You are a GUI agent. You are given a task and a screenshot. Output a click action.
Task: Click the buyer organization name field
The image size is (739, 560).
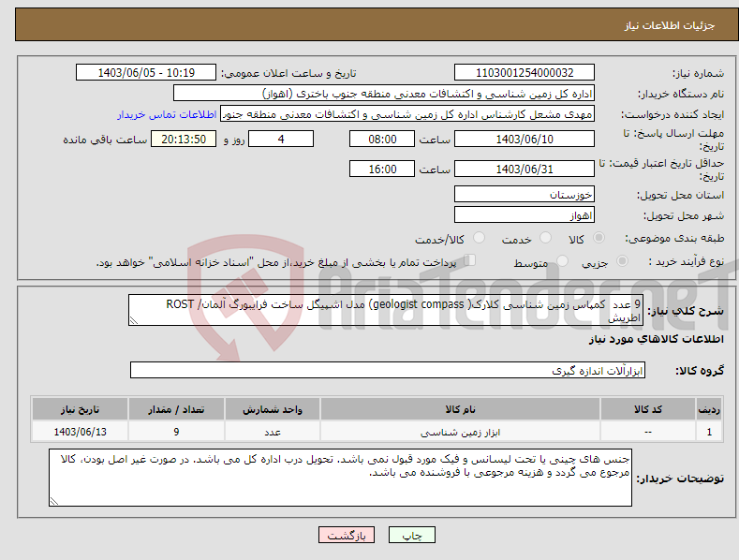pyautogui.click(x=384, y=94)
